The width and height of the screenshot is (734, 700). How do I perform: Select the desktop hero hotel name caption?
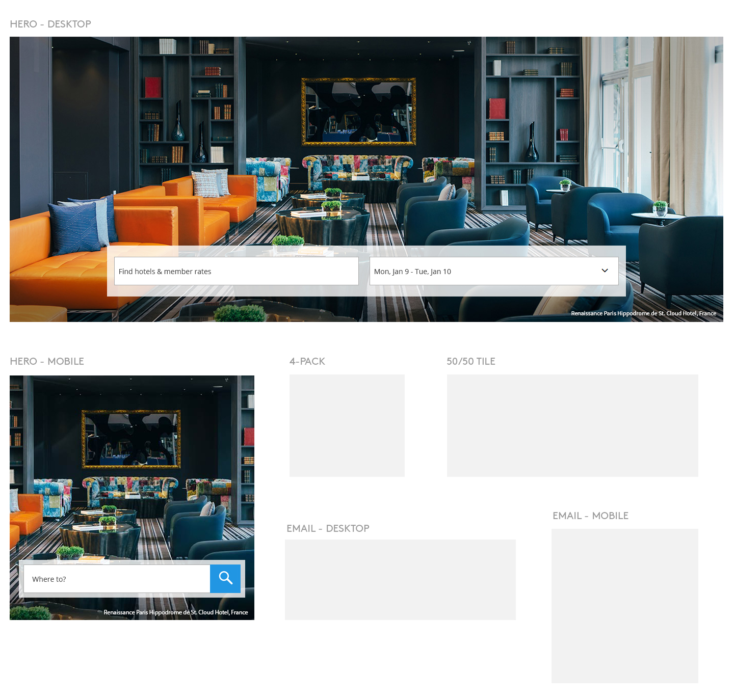643,313
